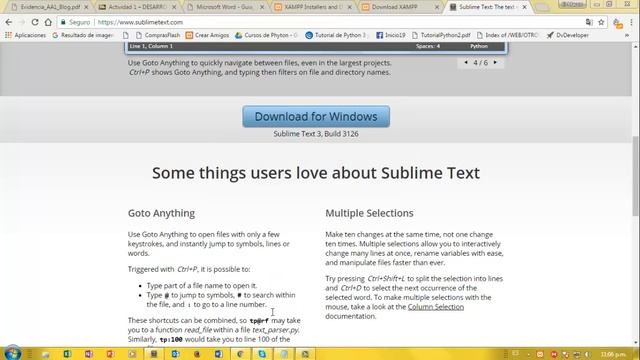This screenshot has width=640, height=360.
Task: Open the Tutorial de Python 3 bookmark
Action: 337,35
